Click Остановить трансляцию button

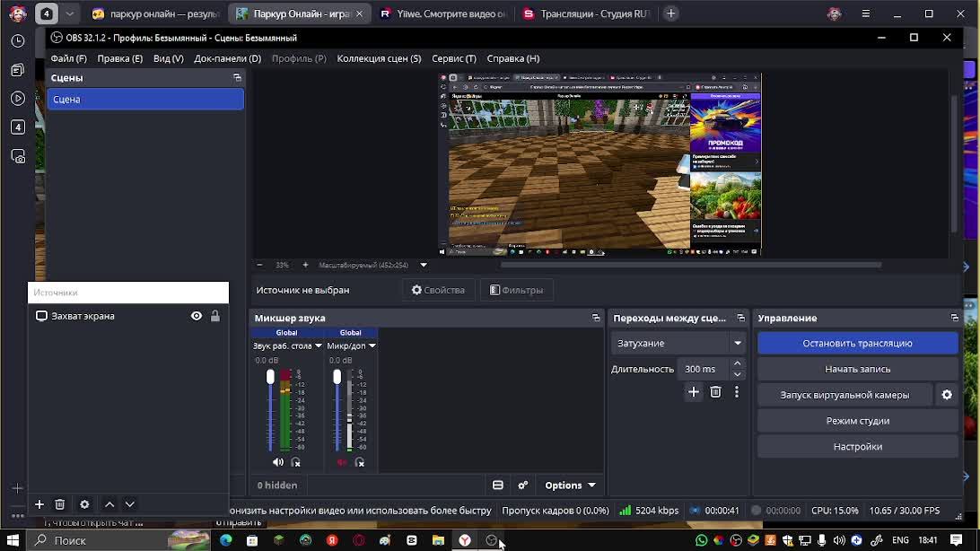(x=858, y=343)
